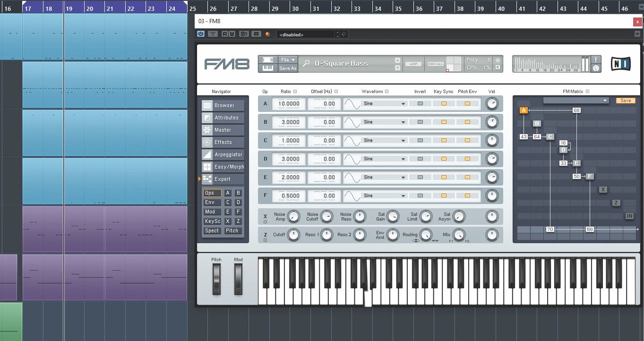
Task: Open operator A waveform Sine dropdown
Action: pos(384,103)
